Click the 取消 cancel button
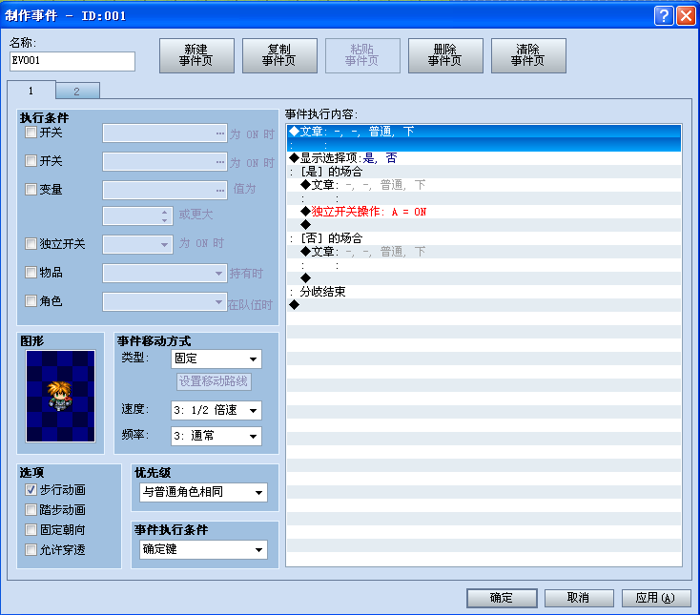700x615 pixels. tap(579, 598)
